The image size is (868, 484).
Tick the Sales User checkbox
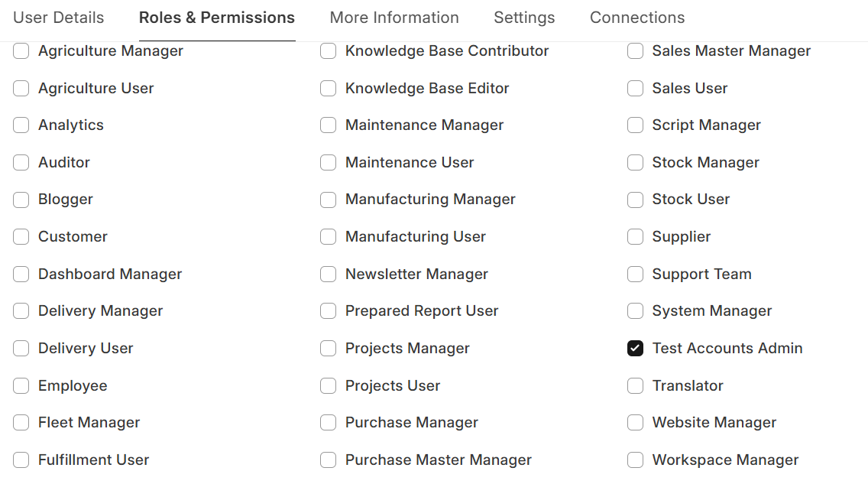(635, 89)
